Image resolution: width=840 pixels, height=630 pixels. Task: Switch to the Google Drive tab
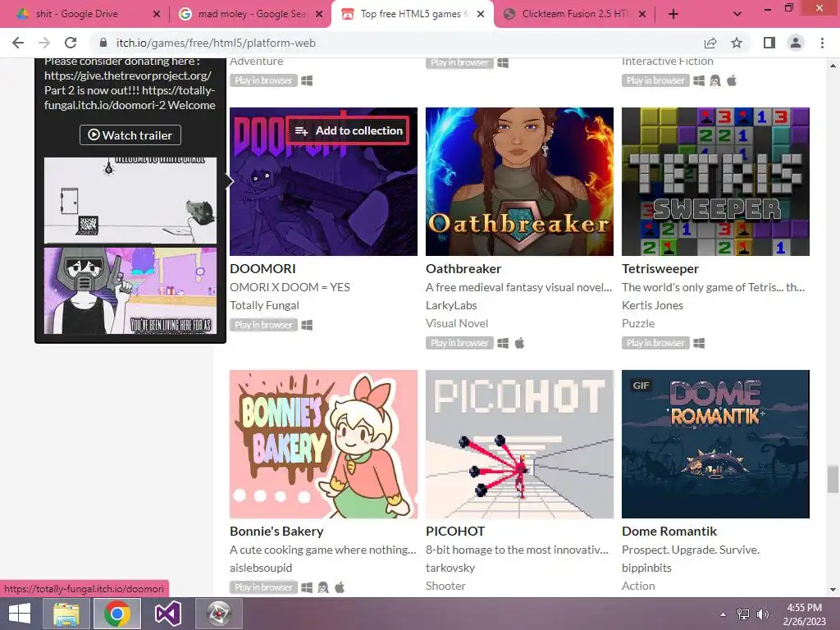[x=84, y=14]
